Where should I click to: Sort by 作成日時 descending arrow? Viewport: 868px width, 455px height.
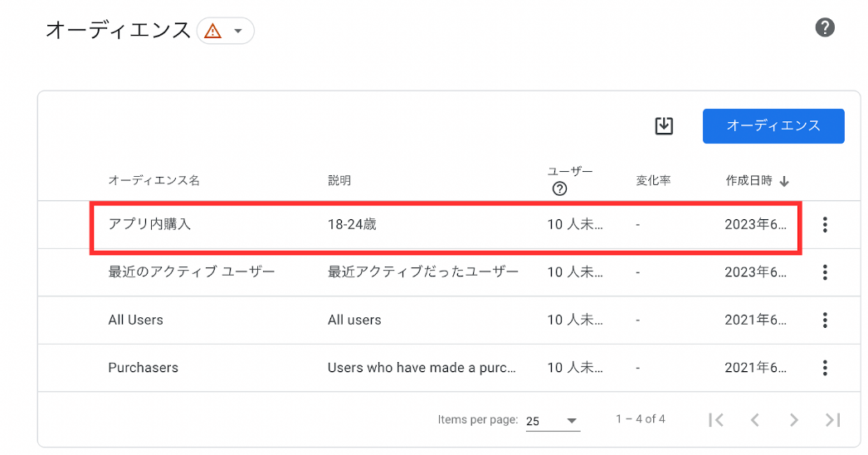pos(784,181)
